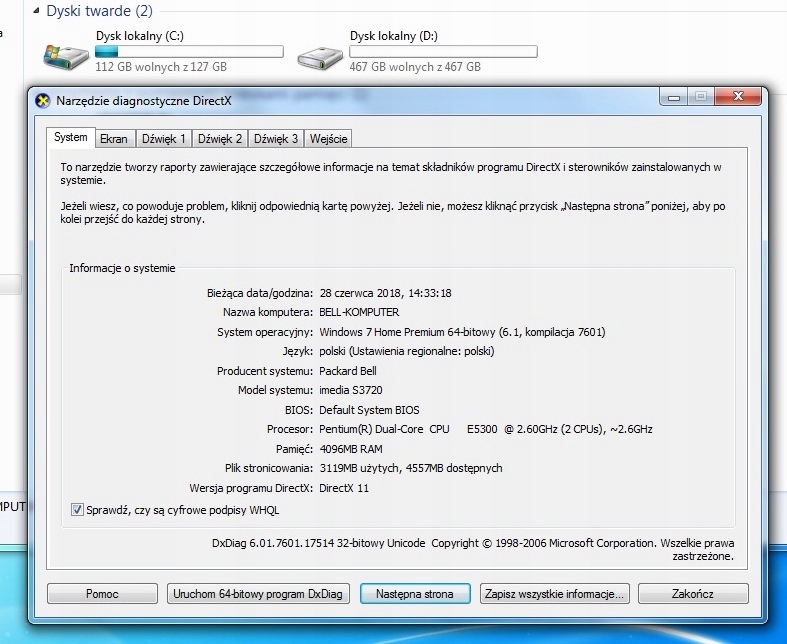The image size is (787, 644).
Task: Minimize the DirectX diagnostic window
Action: 674,97
